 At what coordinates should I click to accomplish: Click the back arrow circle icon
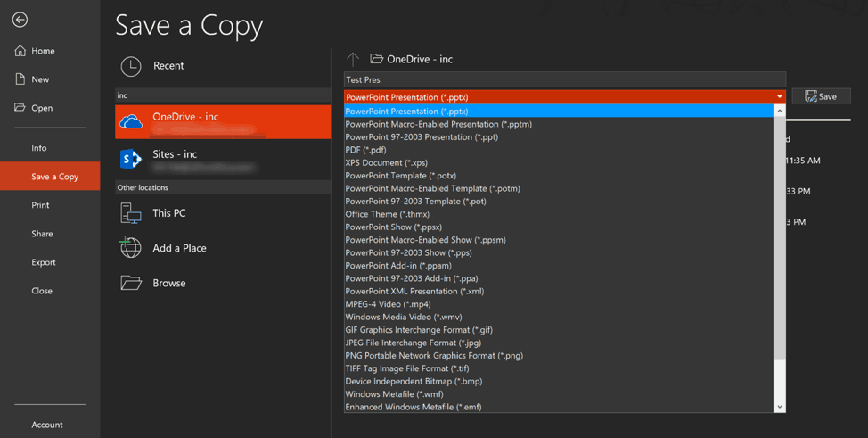click(20, 20)
